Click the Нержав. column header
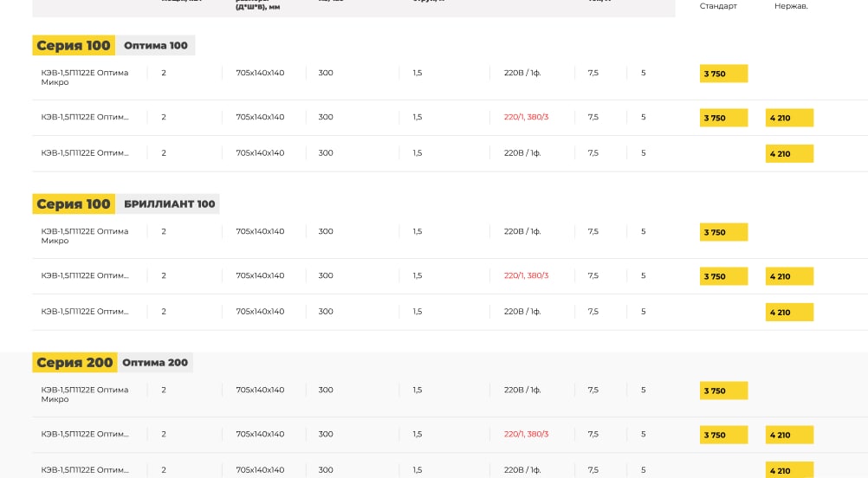The height and width of the screenshot is (478, 868). [791, 6]
